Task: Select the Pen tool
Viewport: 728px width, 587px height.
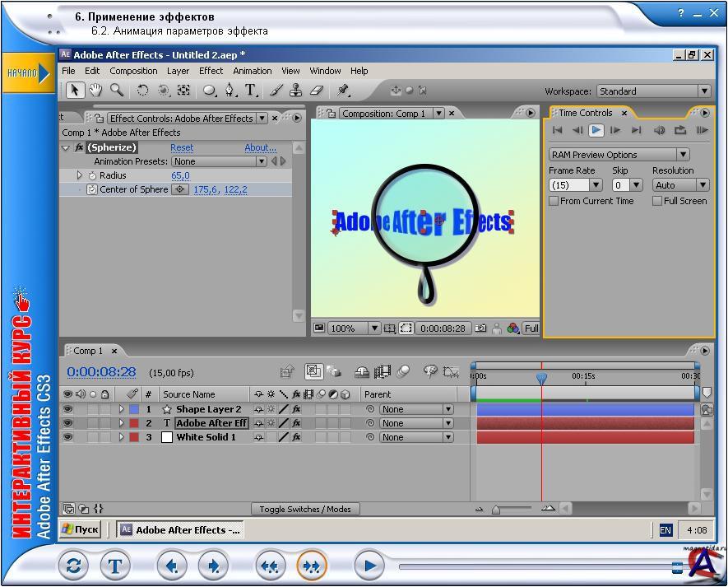Action: 230,91
